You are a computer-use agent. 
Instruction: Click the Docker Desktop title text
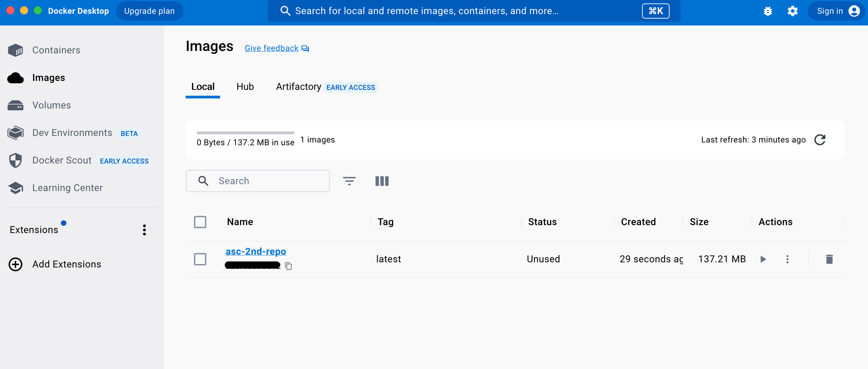[x=78, y=11]
